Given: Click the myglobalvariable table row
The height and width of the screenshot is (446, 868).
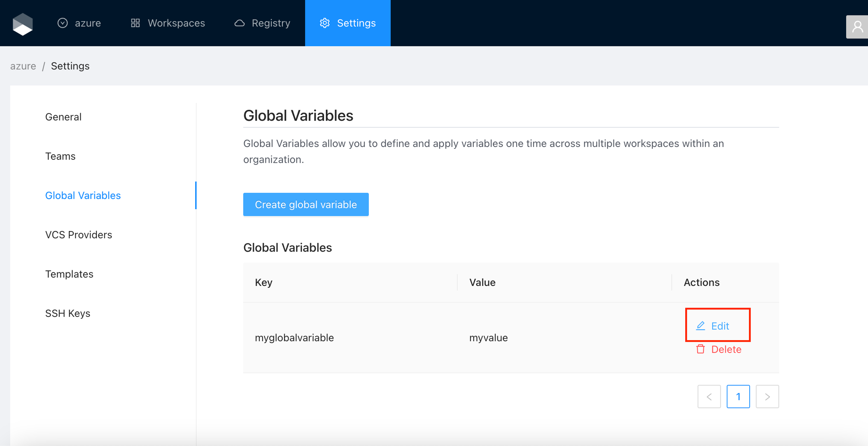Looking at the screenshot, I should (294, 338).
